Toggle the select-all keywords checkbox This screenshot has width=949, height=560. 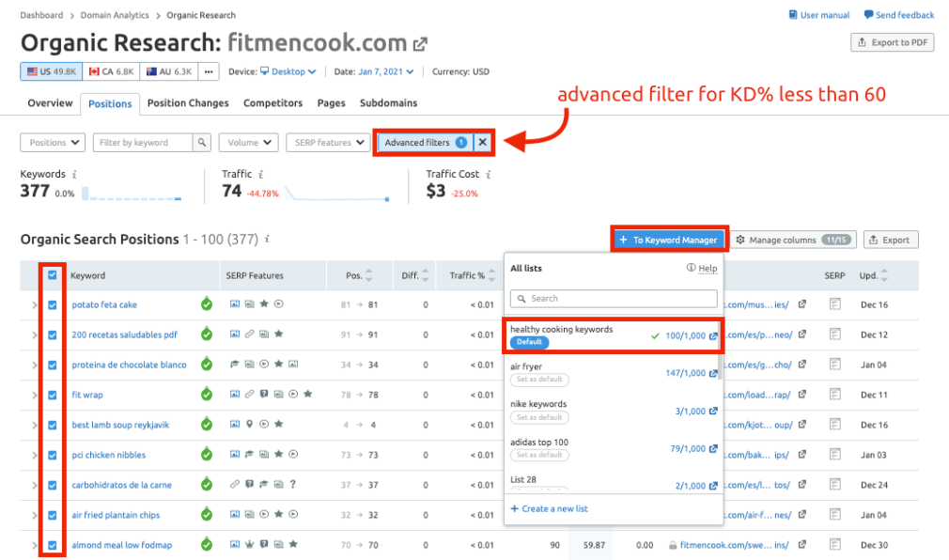point(53,275)
